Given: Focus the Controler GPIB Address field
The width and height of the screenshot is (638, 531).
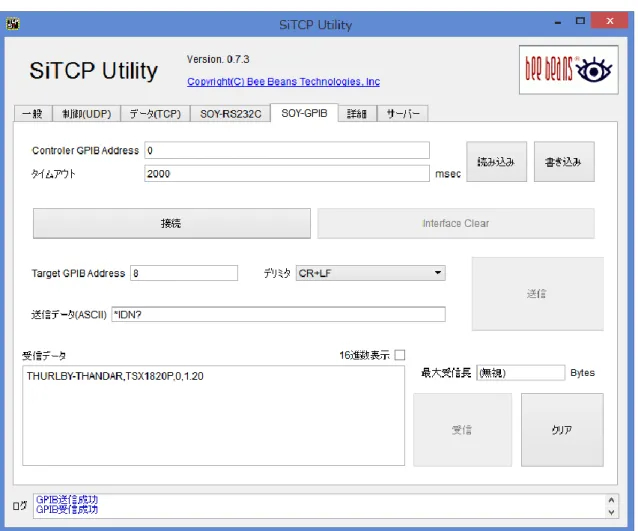Looking at the screenshot, I should [287, 150].
